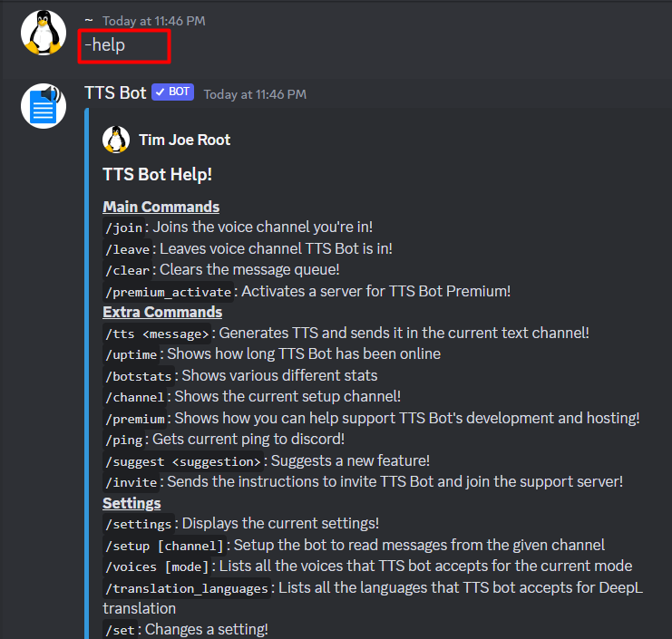Click the Main Commands heading
The image size is (672, 639).
[x=161, y=207]
